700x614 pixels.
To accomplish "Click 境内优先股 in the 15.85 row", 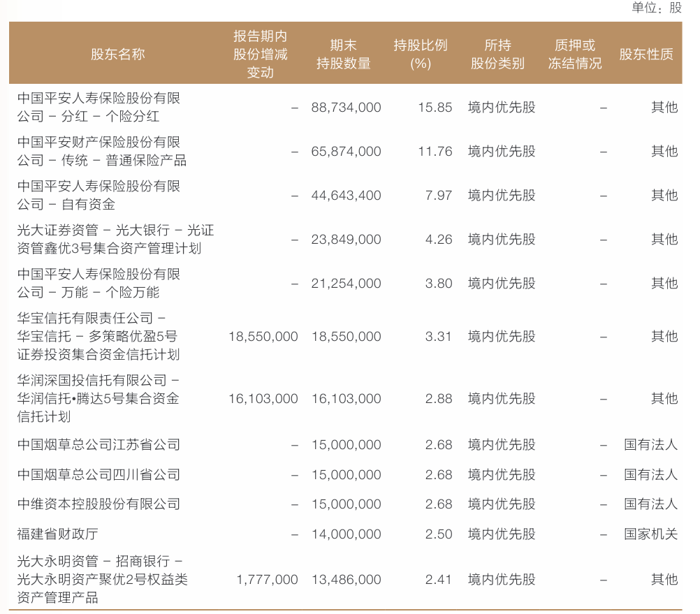I will point(502,108).
